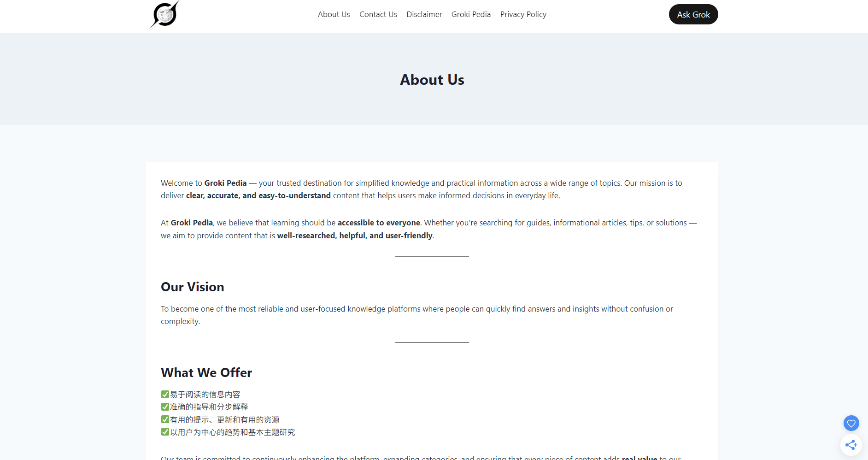The image size is (868, 460).
Task: Click the blue heart favorite icon
Action: point(851,423)
